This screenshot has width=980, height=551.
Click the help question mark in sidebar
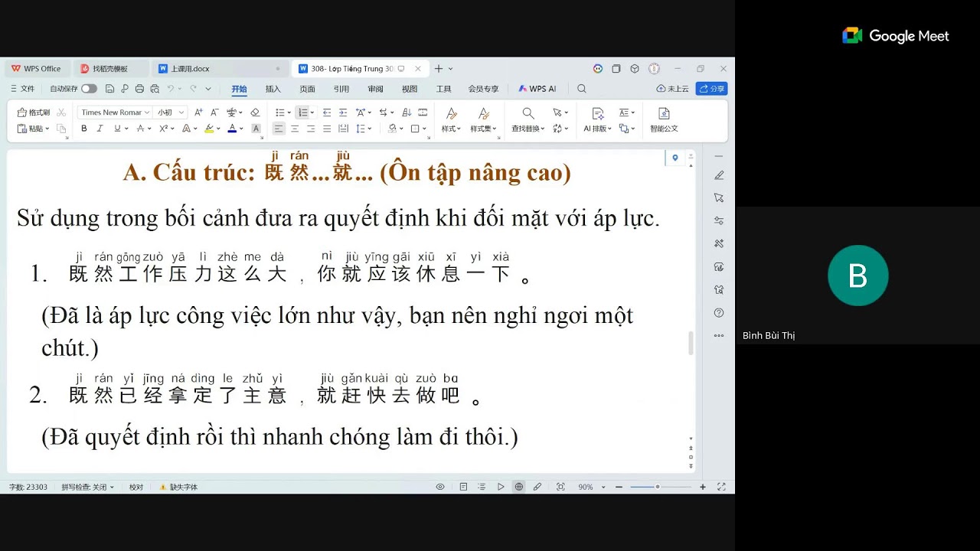pos(719,312)
